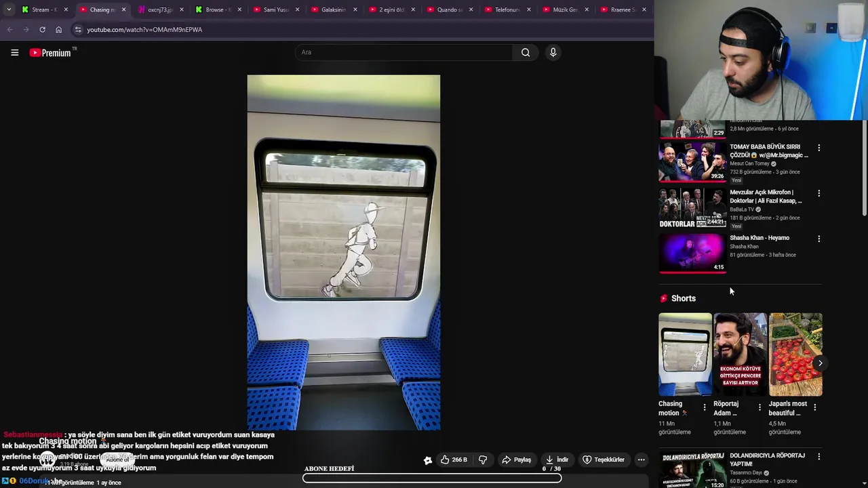Open options for Japan's most beautiful Short
This screenshot has height=488, width=868.
tap(814, 407)
